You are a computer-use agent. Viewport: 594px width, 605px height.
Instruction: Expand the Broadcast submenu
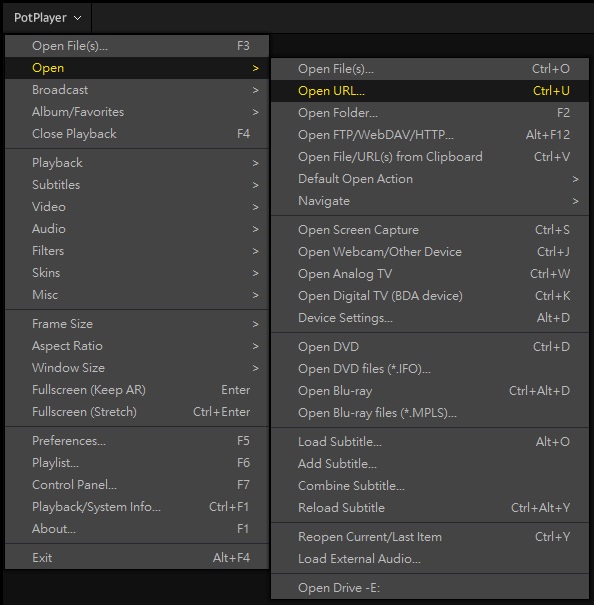tap(137, 90)
